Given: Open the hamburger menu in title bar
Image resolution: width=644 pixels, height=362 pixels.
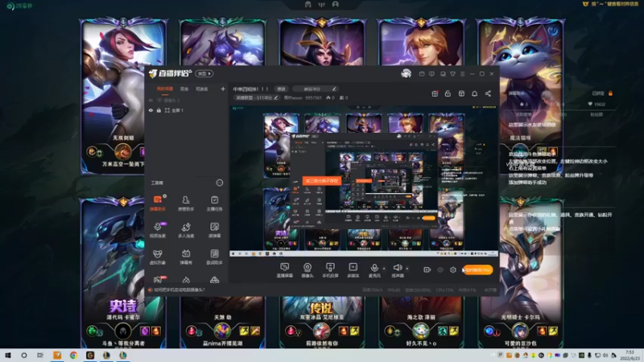Looking at the screenshot, I should pyautogui.click(x=462, y=74).
